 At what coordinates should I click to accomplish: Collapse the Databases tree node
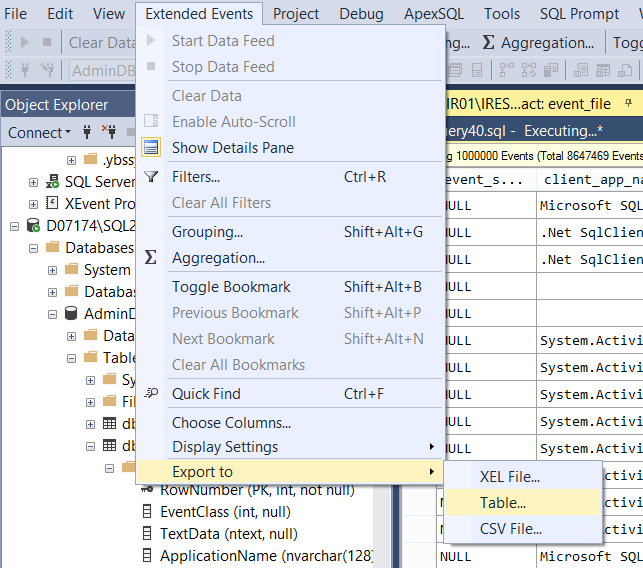click(x=34, y=248)
